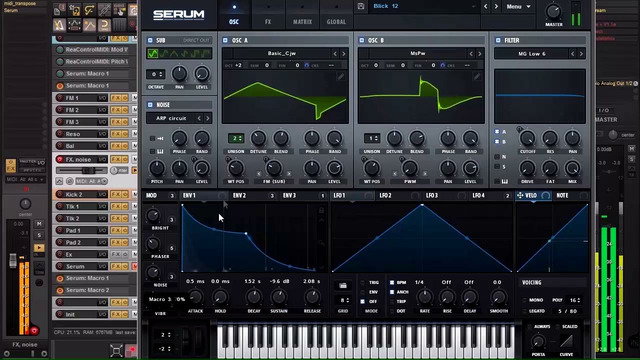Click next preset arrow beside Blick 12

click(x=496, y=7)
